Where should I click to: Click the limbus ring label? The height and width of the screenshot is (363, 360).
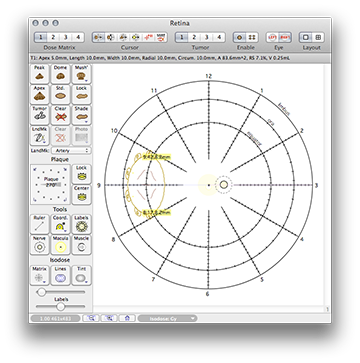click(284, 109)
